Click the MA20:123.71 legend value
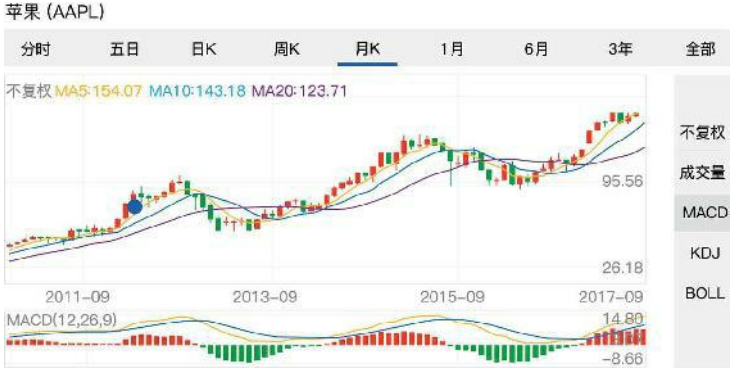 point(299,91)
